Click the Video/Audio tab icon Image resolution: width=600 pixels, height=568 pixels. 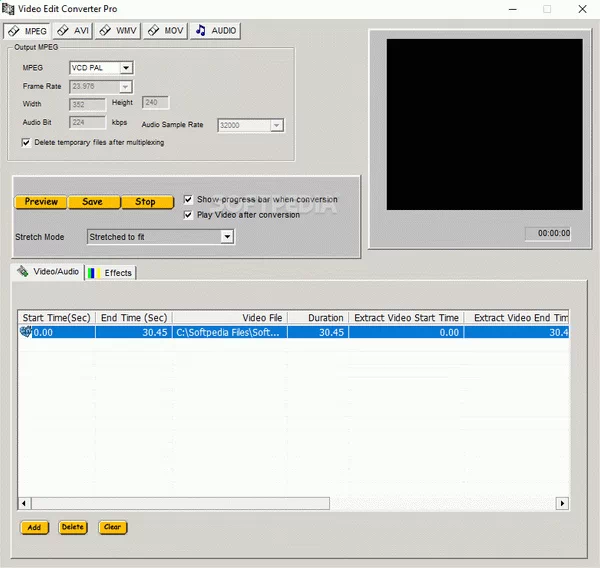[x=22, y=271]
